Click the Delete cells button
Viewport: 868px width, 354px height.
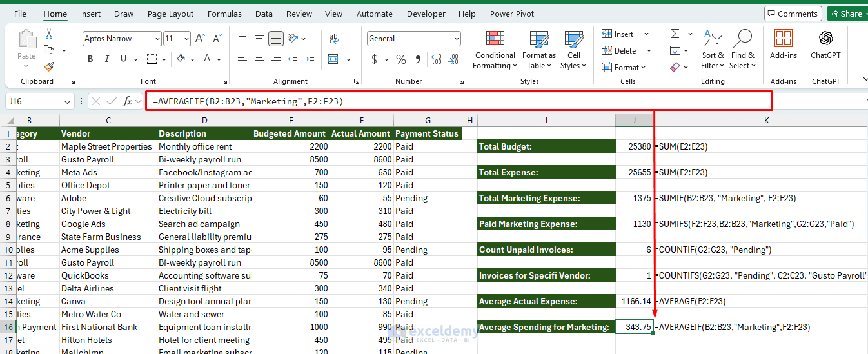pyautogui.click(x=619, y=51)
